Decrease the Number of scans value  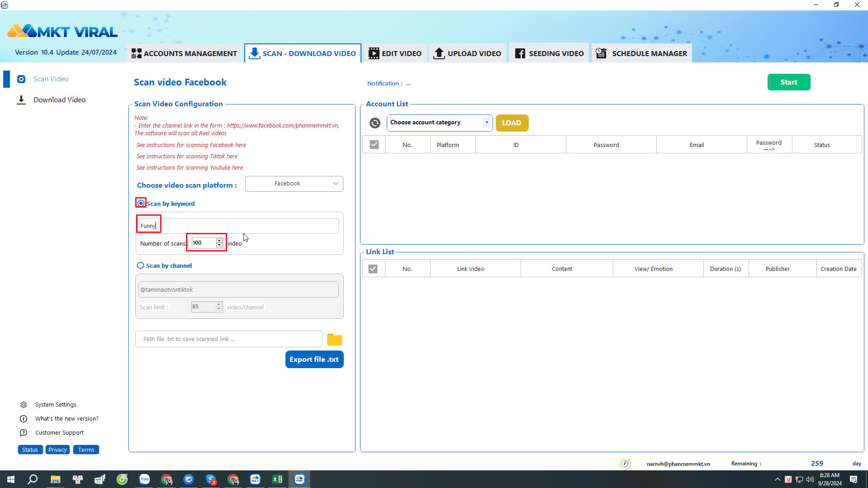coord(219,245)
